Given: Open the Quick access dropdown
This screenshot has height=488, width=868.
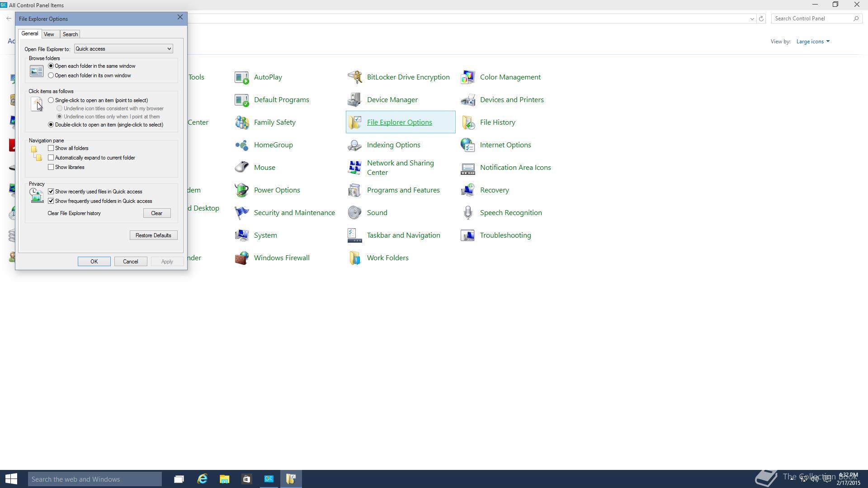Looking at the screenshot, I should [x=123, y=49].
